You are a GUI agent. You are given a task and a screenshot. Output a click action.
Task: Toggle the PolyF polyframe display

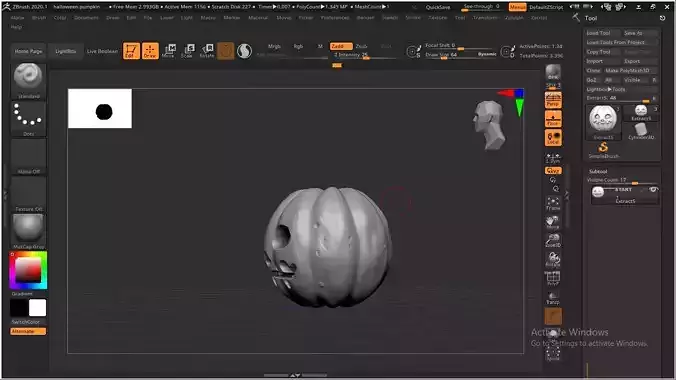tap(553, 278)
